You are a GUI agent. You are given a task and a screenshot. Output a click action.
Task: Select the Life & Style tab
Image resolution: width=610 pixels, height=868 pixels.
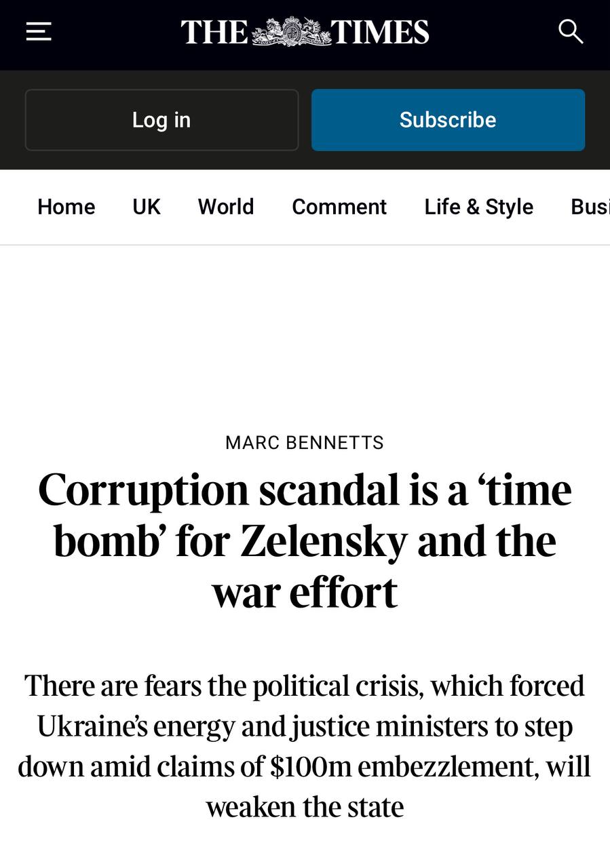[479, 207]
